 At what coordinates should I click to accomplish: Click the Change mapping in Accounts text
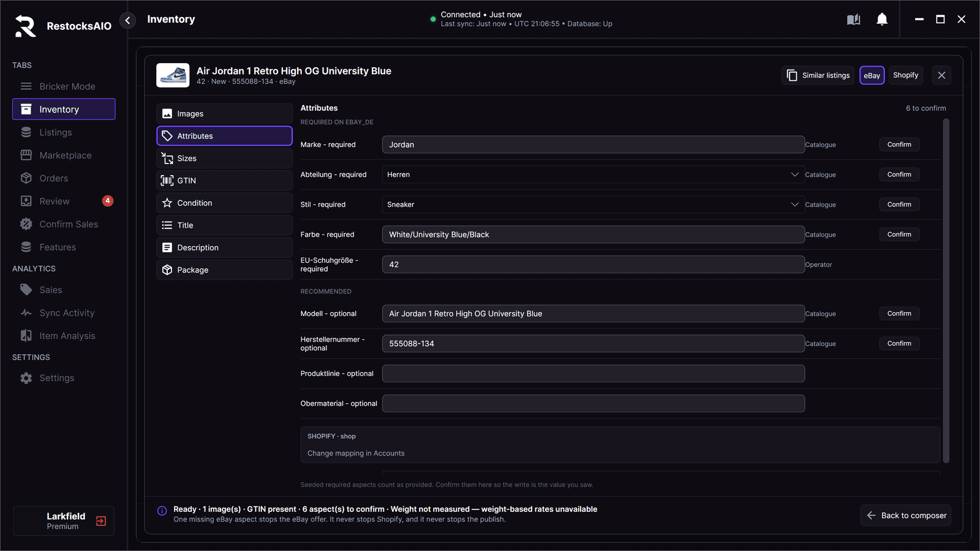coord(356,454)
